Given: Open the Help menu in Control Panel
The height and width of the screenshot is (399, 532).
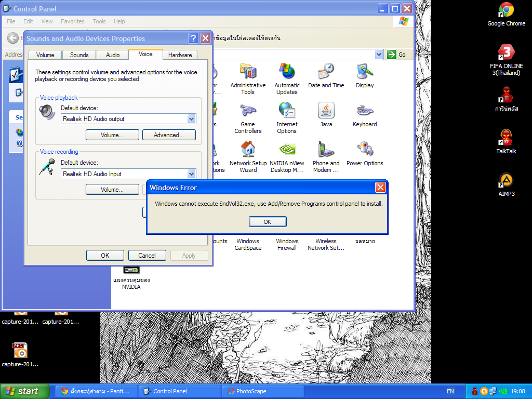Looking at the screenshot, I should click(119, 21).
